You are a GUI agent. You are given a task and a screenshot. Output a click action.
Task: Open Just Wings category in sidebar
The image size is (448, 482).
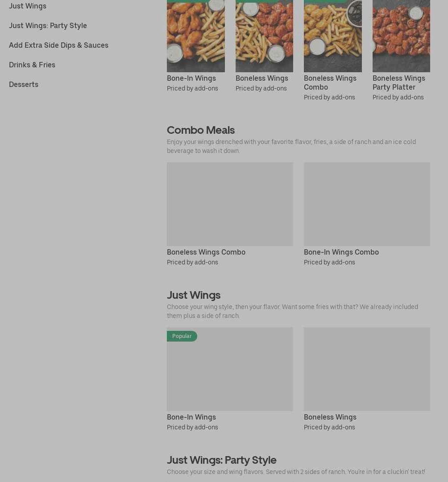28,6
